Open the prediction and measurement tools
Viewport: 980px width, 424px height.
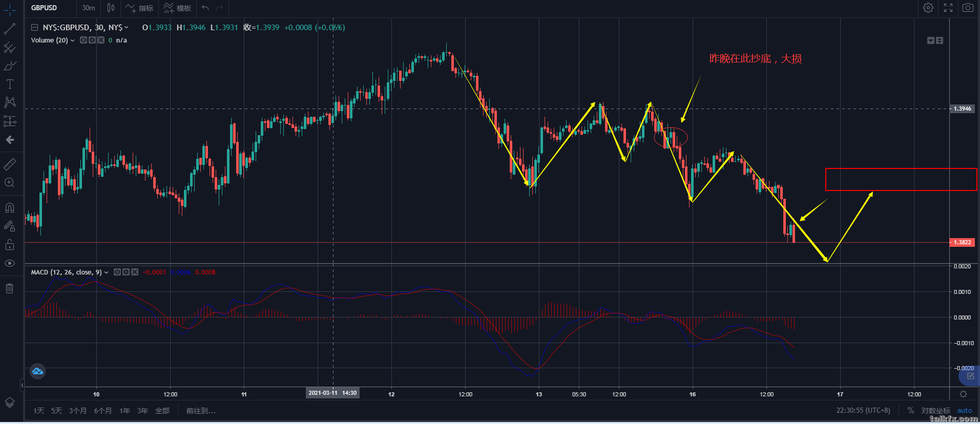tap(10, 121)
